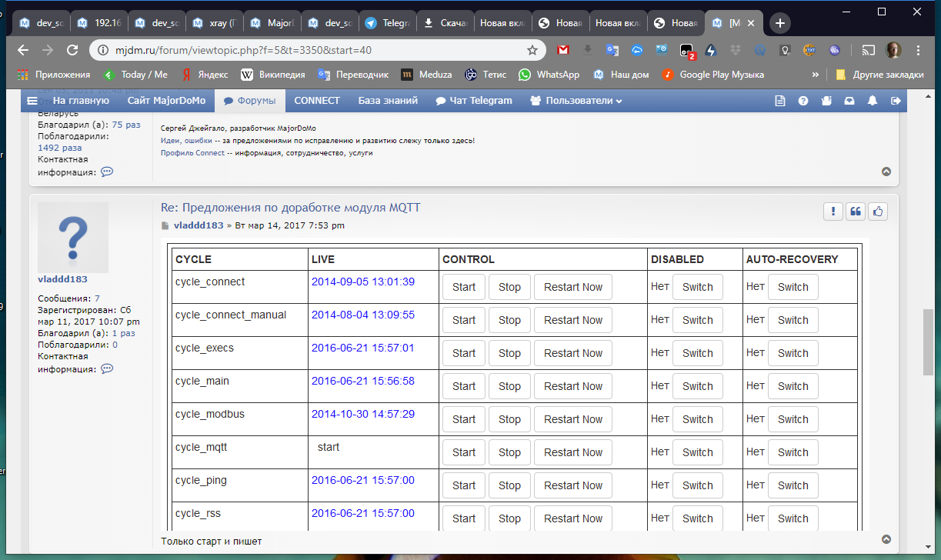941x560 pixels.
Task: Open notifications via the bell icon
Action: point(873,101)
